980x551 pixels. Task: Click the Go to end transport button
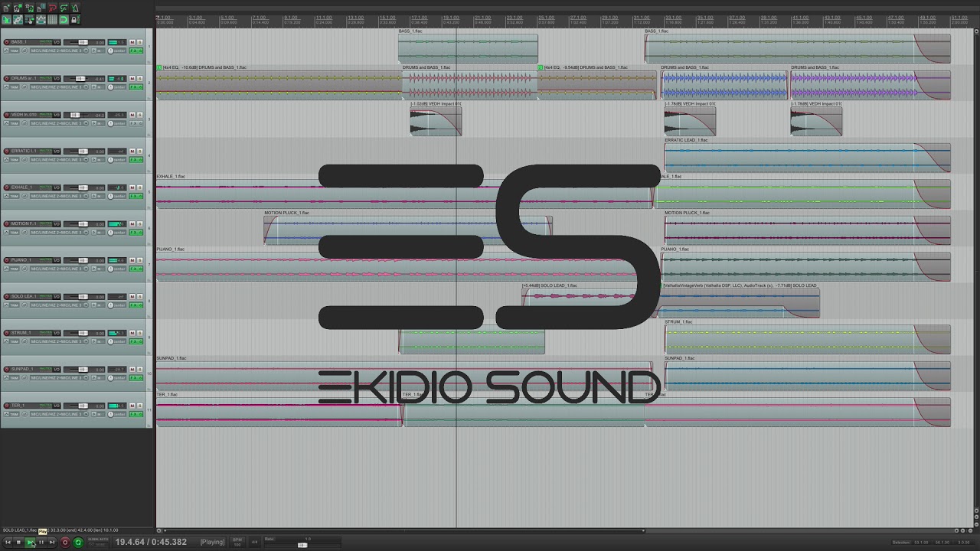click(52, 543)
